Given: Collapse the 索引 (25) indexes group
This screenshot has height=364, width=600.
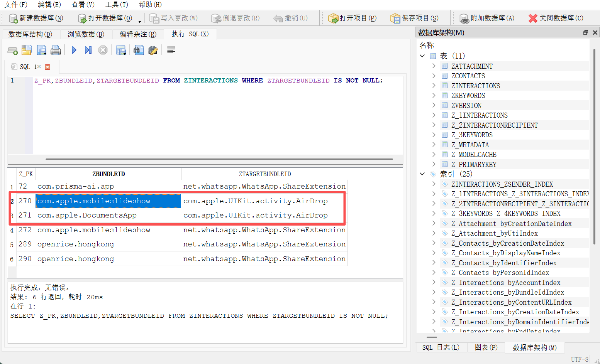Looking at the screenshot, I should click(422, 174).
